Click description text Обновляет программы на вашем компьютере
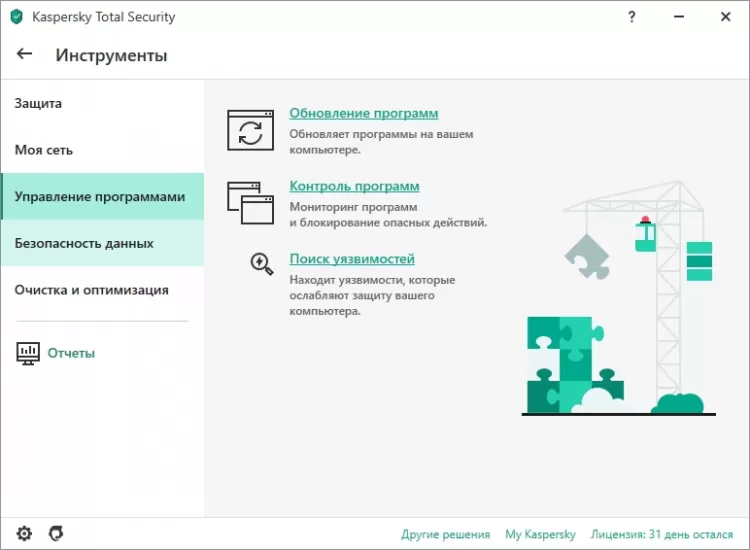 381,142
